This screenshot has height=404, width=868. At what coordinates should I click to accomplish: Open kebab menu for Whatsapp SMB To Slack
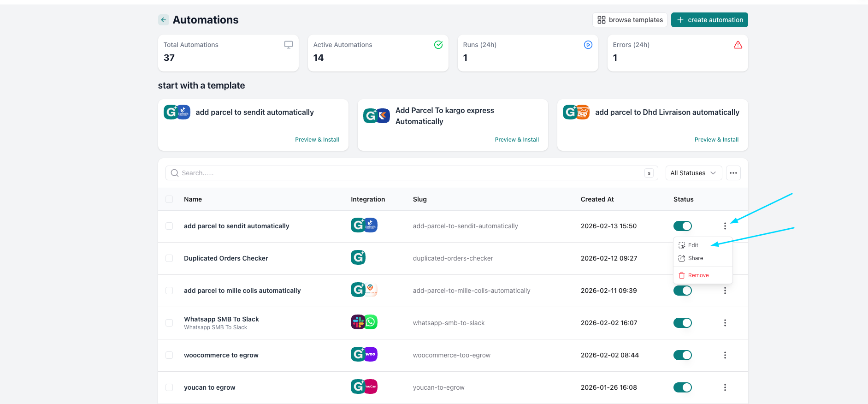725,323
